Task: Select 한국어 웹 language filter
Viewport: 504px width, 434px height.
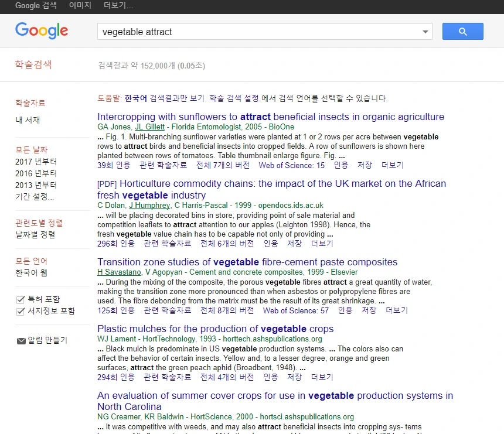Action: coord(32,273)
